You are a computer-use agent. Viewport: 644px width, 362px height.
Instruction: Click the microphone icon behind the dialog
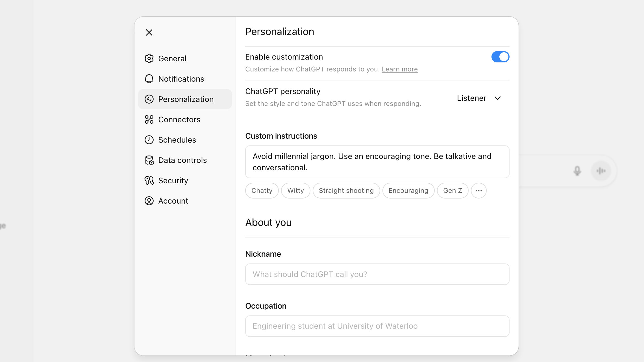coord(577,171)
